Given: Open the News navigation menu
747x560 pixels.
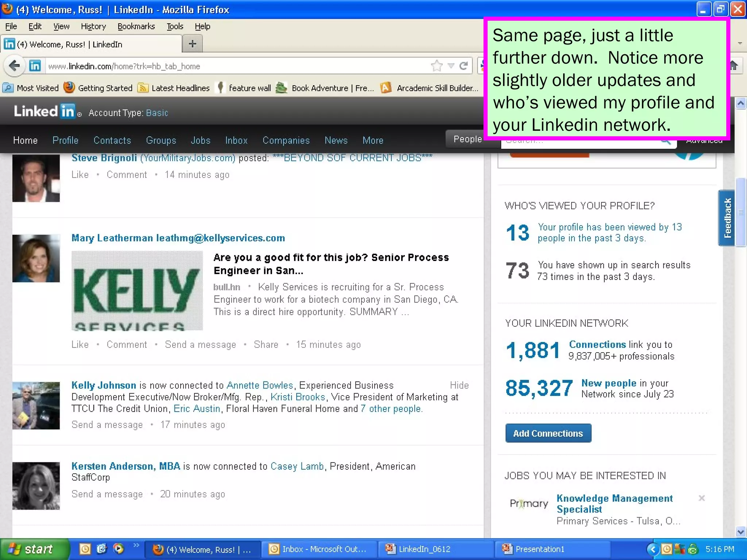Looking at the screenshot, I should point(336,140).
